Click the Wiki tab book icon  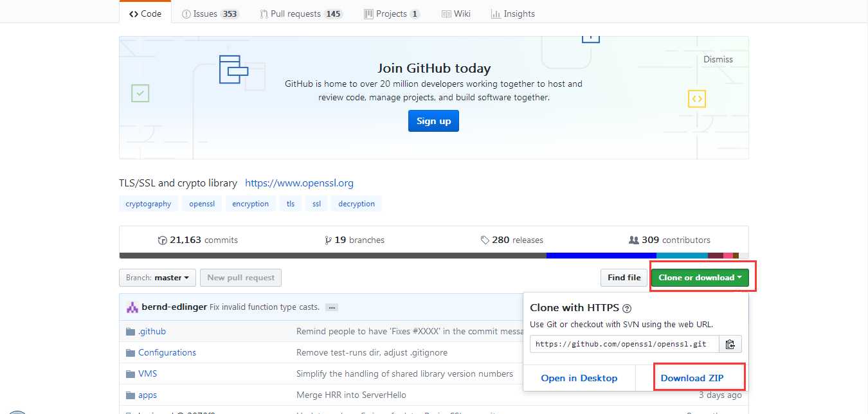click(447, 14)
